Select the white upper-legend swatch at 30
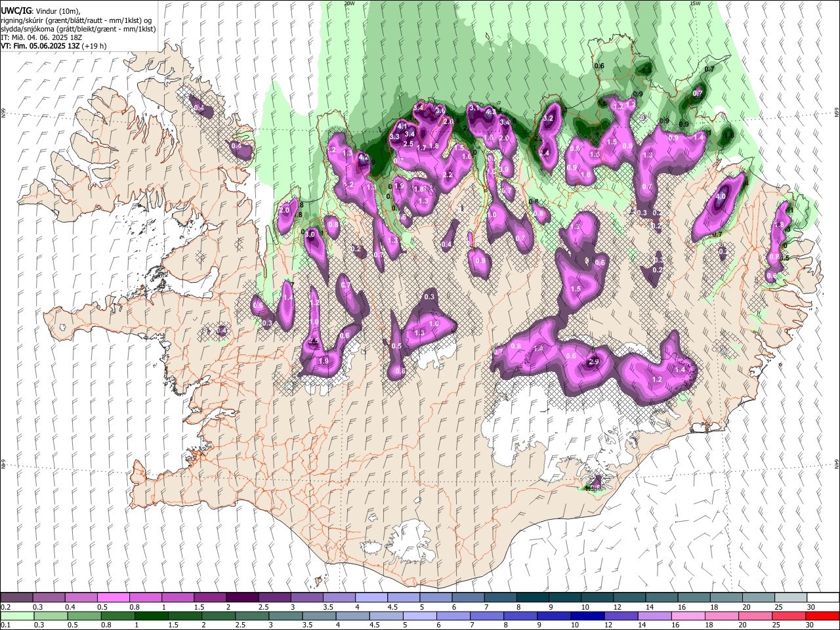Image resolution: width=840 pixels, height=630 pixels. point(822,598)
